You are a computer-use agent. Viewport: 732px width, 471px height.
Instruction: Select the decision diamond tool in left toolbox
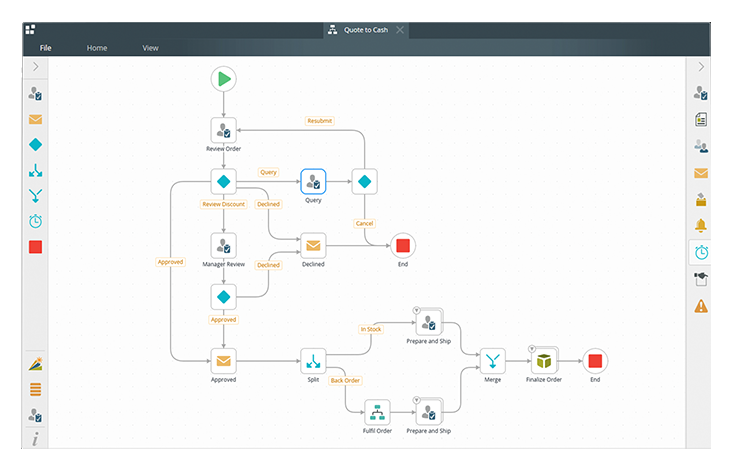coord(35,145)
